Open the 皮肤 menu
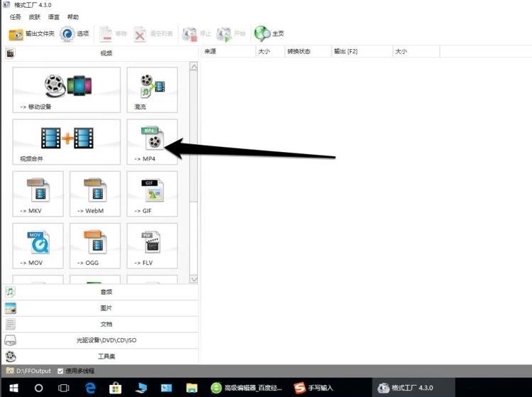This screenshot has height=397, width=532. (x=35, y=16)
